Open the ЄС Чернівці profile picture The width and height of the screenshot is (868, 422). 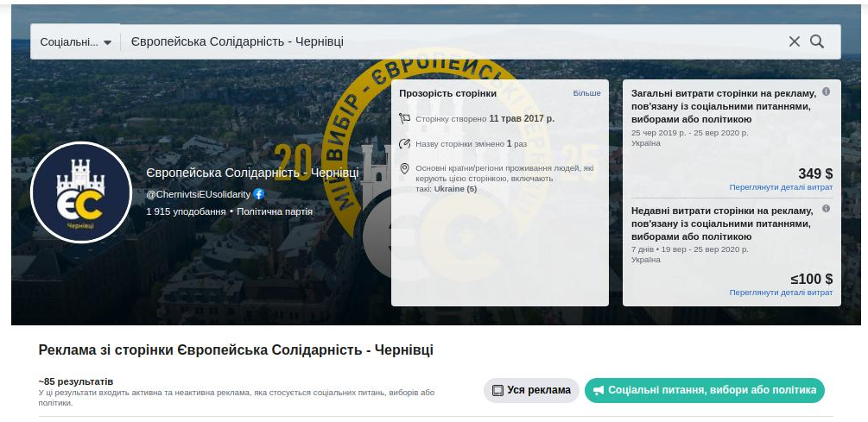click(80, 192)
